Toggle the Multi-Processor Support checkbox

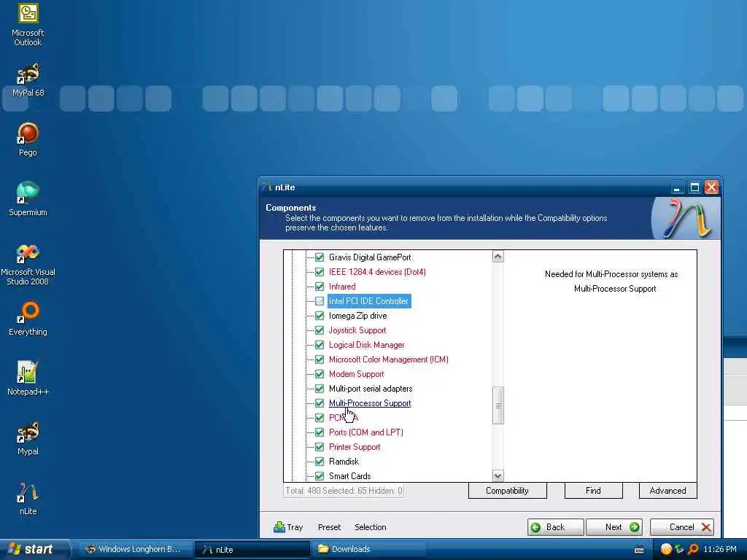tap(320, 403)
